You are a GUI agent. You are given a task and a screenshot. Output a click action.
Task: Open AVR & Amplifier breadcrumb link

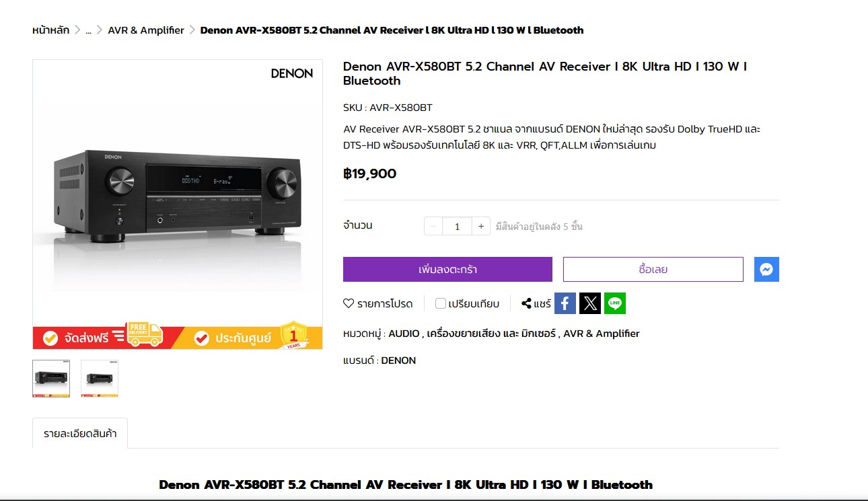pyautogui.click(x=146, y=30)
